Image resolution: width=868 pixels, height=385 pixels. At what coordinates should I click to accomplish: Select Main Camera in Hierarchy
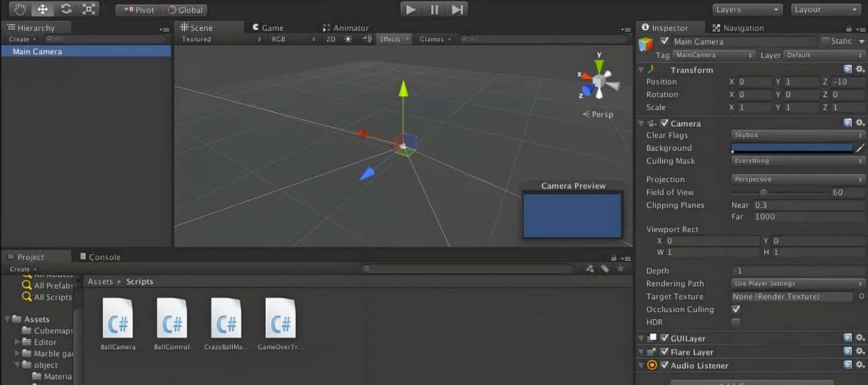click(86, 52)
